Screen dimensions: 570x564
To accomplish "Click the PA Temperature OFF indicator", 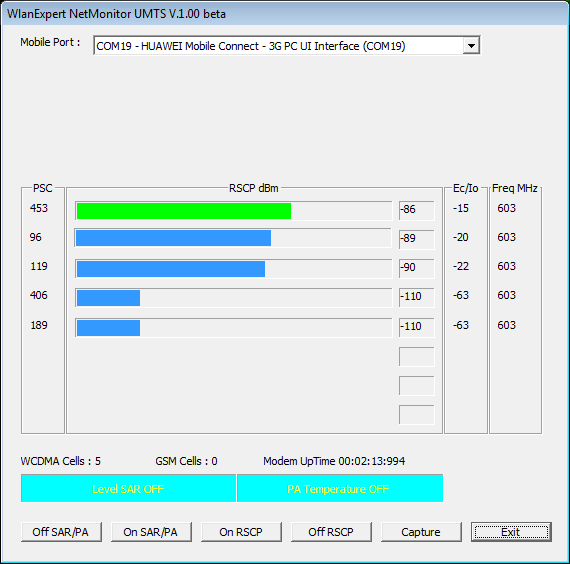I will [x=340, y=488].
